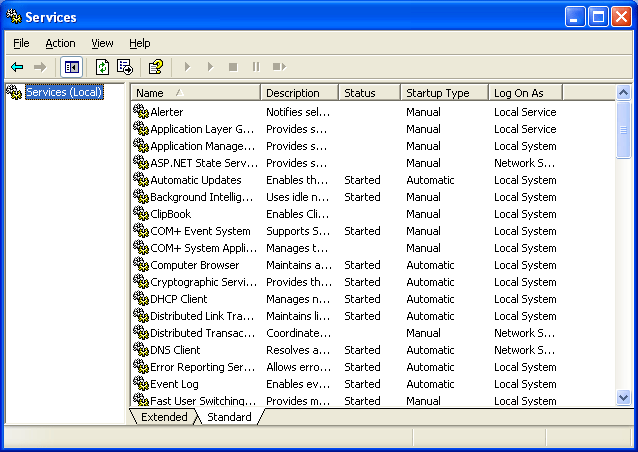Click the Error Reporting Ser... service icon

click(x=141, y=367)
